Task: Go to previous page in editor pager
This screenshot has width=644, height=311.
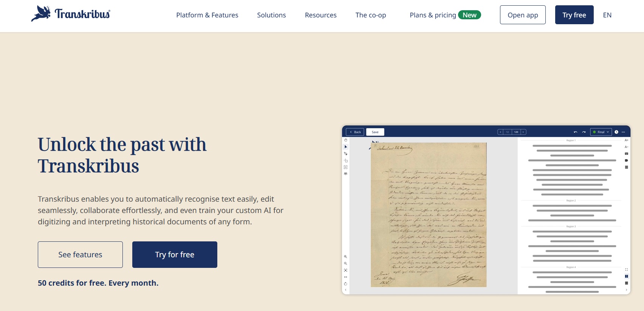Action: 500,132
